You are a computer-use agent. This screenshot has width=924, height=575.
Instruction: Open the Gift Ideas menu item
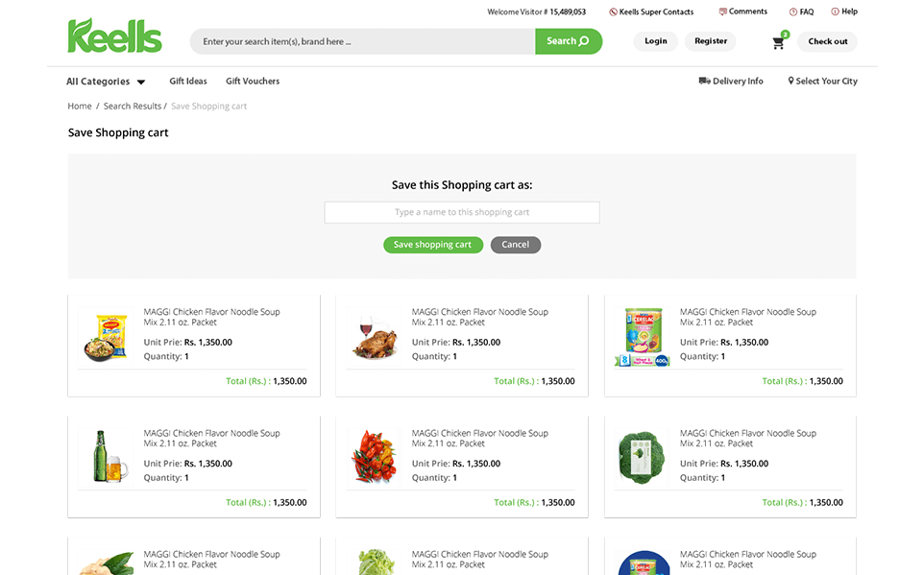tap(188, 82)
